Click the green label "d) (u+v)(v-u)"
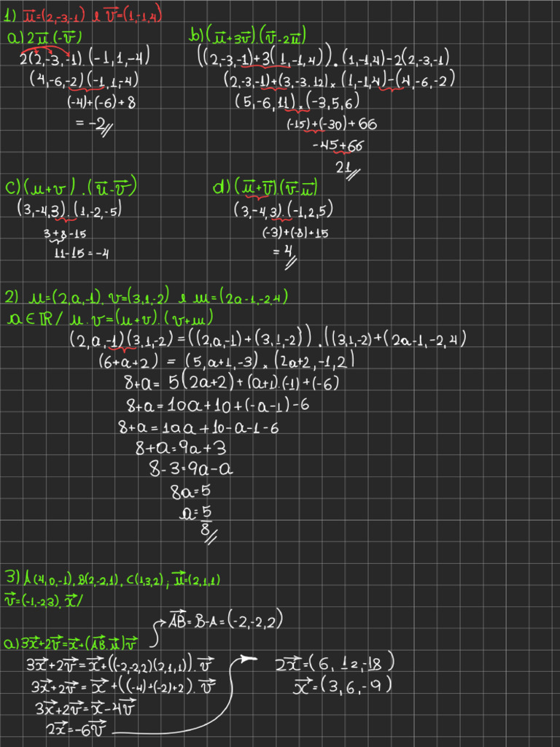 (x=265, y=187)
